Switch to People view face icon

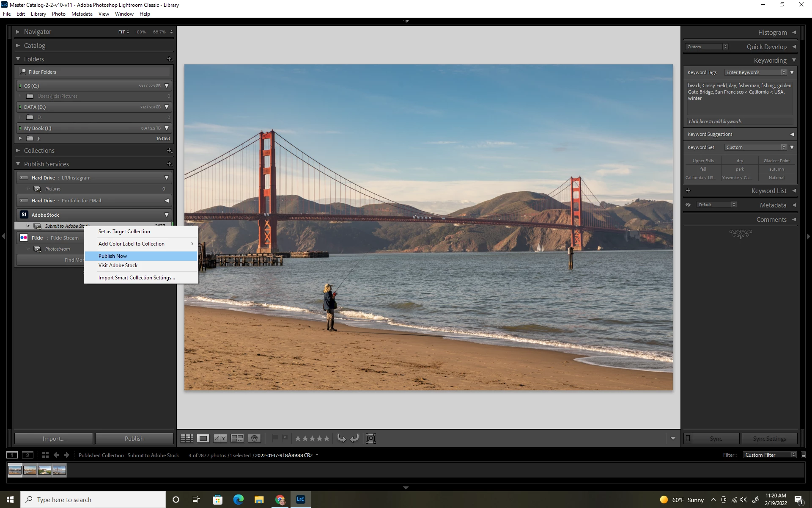click(254, 439)
